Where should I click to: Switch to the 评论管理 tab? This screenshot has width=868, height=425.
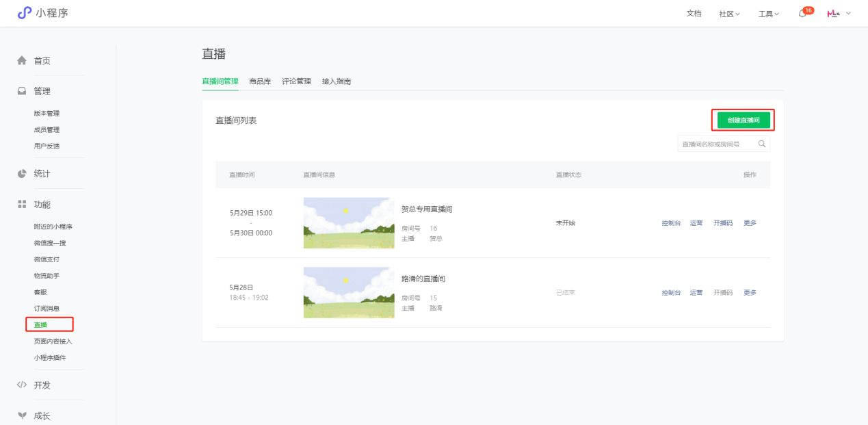296,81
